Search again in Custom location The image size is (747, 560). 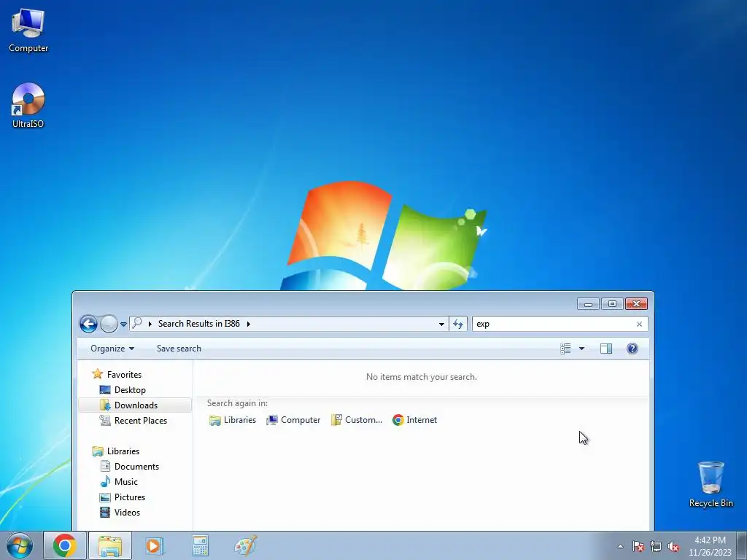(x=357, y=420)
